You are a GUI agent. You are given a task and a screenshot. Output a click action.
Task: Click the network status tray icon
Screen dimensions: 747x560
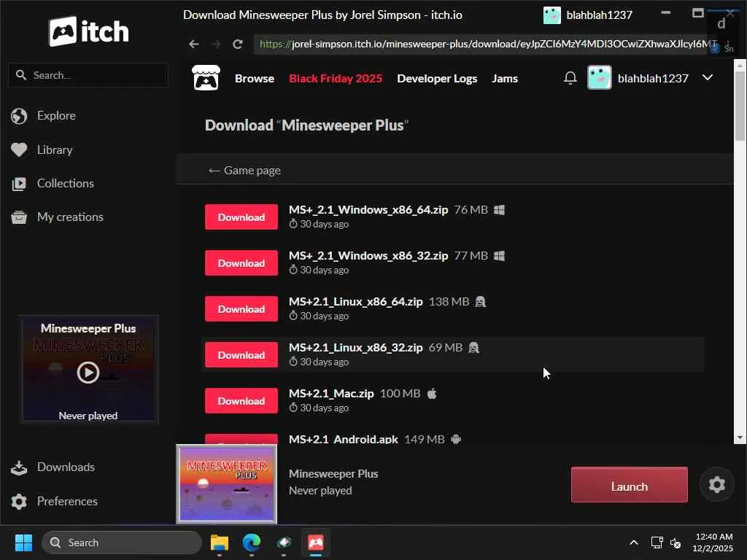[x=657, y=542]
